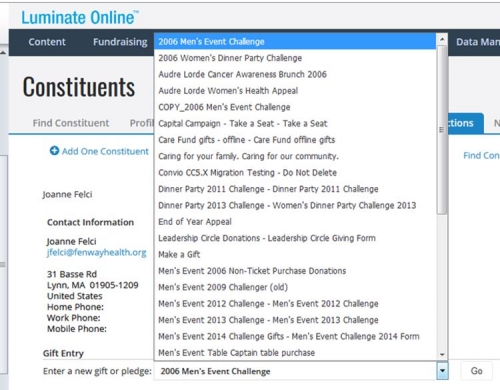Select Make a Gift option

295,254
